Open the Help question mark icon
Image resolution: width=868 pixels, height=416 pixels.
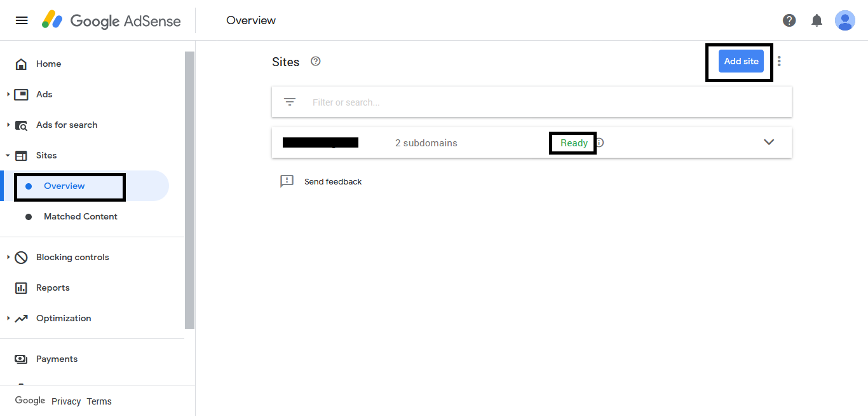tap(789, 20)
